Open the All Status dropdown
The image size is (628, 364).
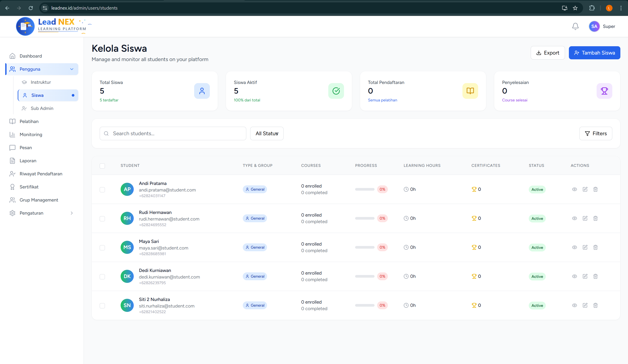(x=267, y=133)
